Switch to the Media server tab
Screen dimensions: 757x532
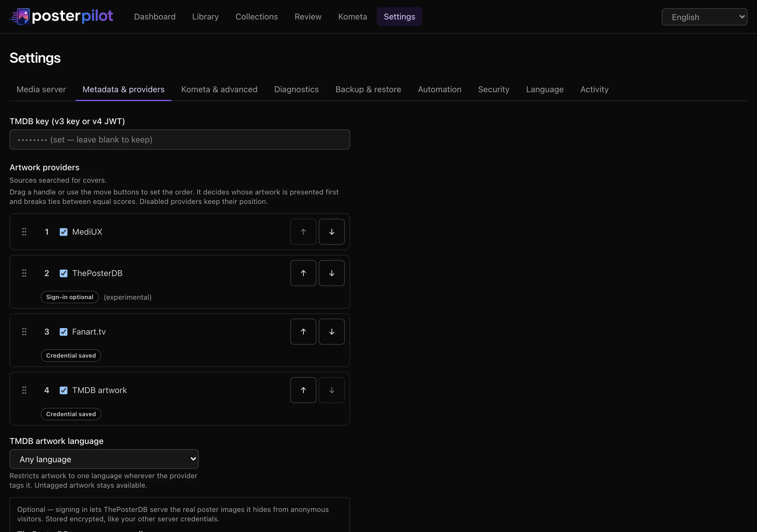click(41, 89)
